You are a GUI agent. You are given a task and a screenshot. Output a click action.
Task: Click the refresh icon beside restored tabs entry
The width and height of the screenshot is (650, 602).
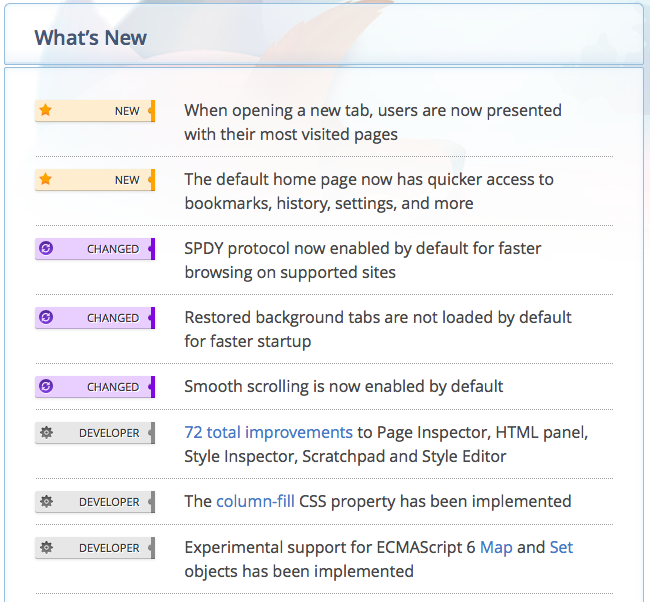(45, 317)
